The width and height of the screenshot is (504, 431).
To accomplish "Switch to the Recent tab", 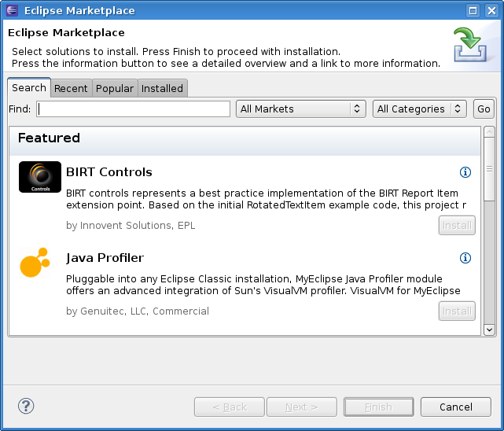I will (71, 88).
